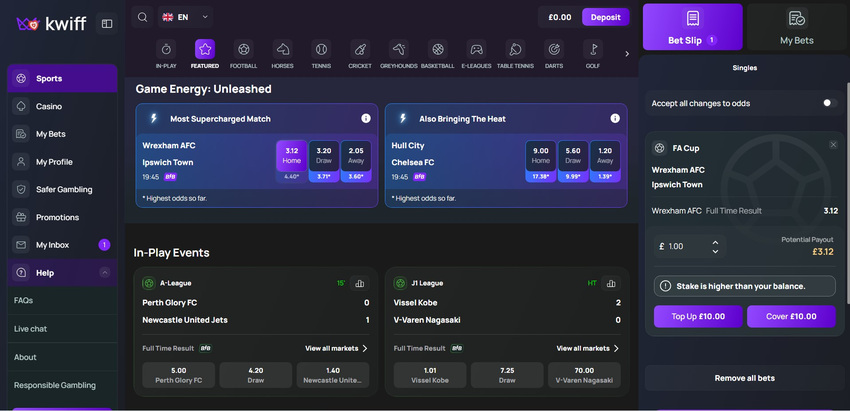This screenshot has width=850, height=411.
Task: Click the £0.00 balance display
Action: (x=559, y=17)
